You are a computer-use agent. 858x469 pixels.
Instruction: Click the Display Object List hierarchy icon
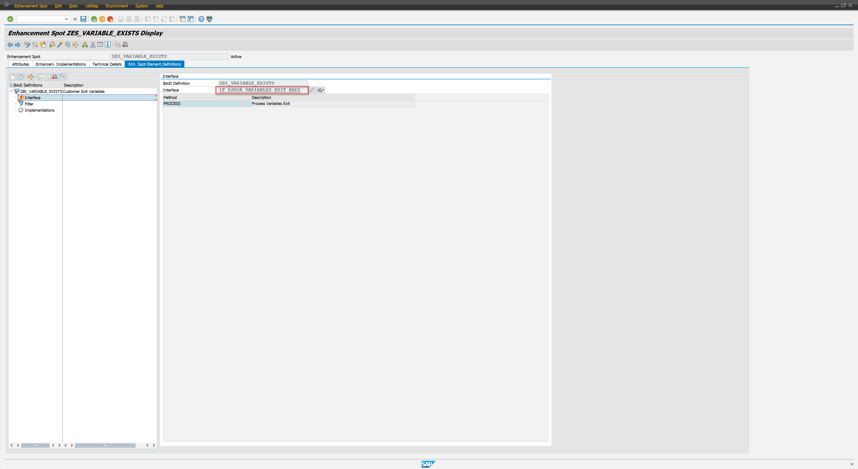(85, 45)
